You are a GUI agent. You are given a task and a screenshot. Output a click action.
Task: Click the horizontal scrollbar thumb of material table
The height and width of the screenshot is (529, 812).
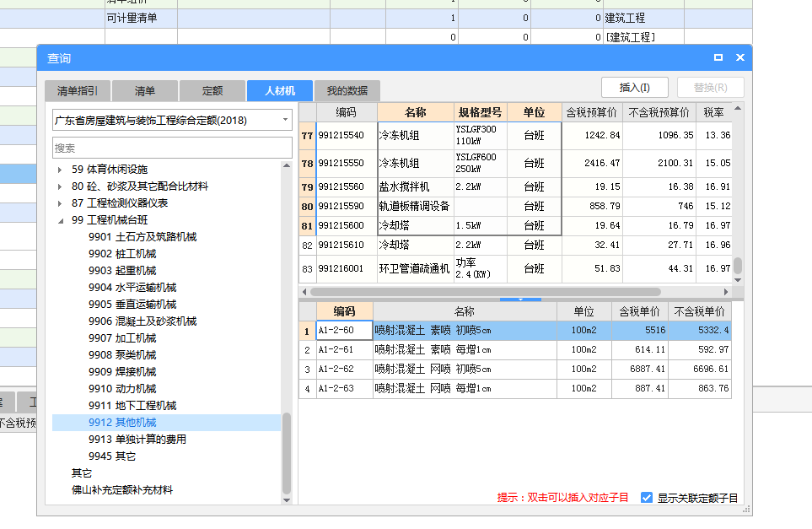485,292
